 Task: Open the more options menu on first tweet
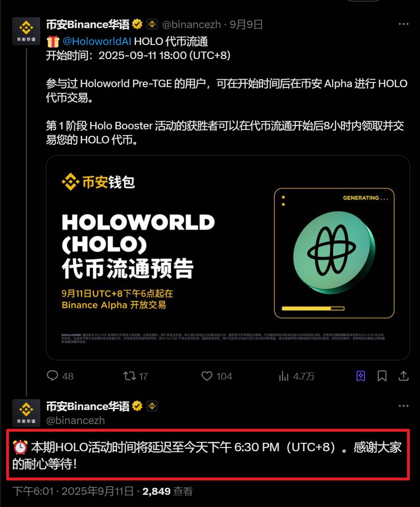[x=404, y=24]
